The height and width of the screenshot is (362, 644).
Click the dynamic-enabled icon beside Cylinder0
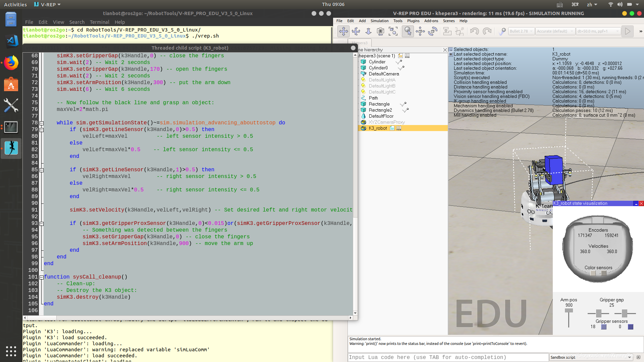(401, 68)
